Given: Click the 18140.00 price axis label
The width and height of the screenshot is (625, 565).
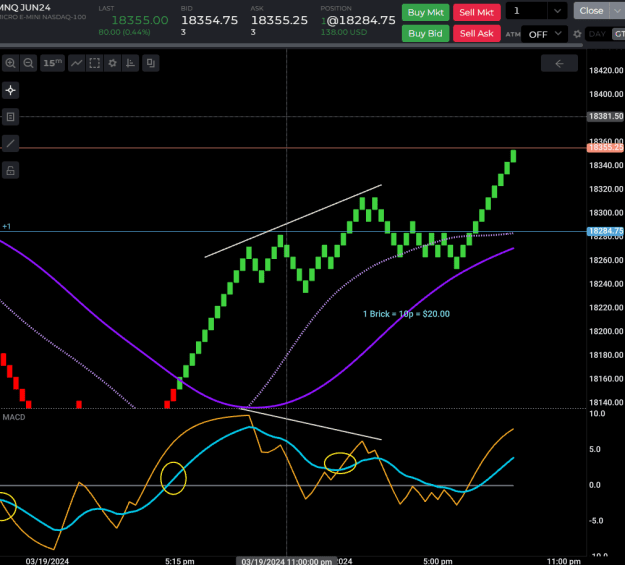Looking at the screenshot, I should click(606, 402).
